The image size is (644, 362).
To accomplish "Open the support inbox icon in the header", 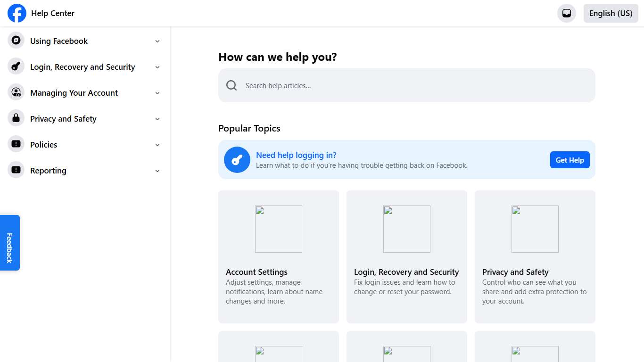I will coord(566,13).
